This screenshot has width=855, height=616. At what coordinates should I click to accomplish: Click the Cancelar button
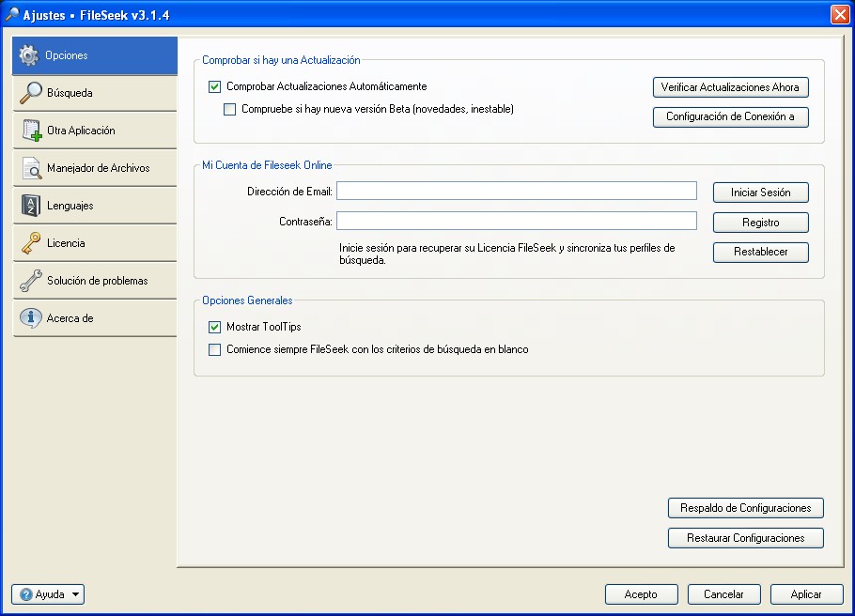(x=724, y=594)
